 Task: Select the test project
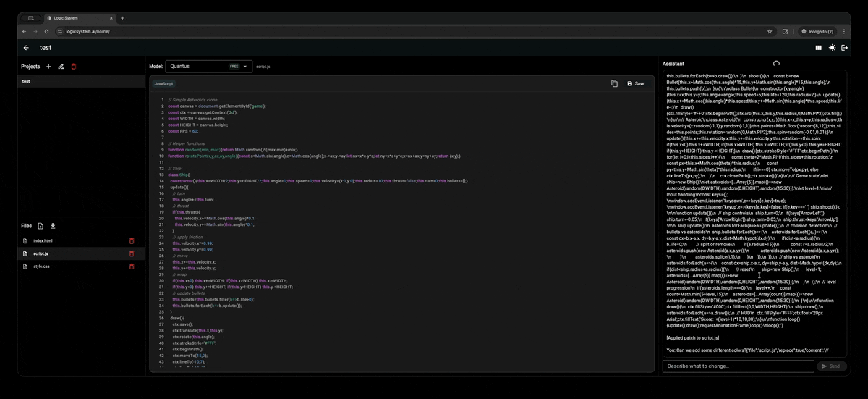[x=26, y=82]
